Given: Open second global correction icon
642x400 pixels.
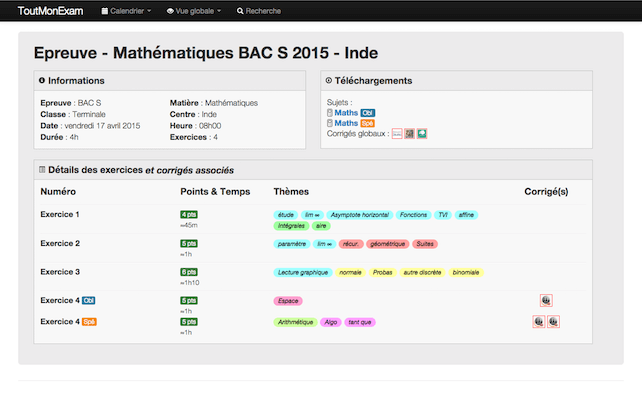Looking at the screenshot, I should click(x=410, y=133).
